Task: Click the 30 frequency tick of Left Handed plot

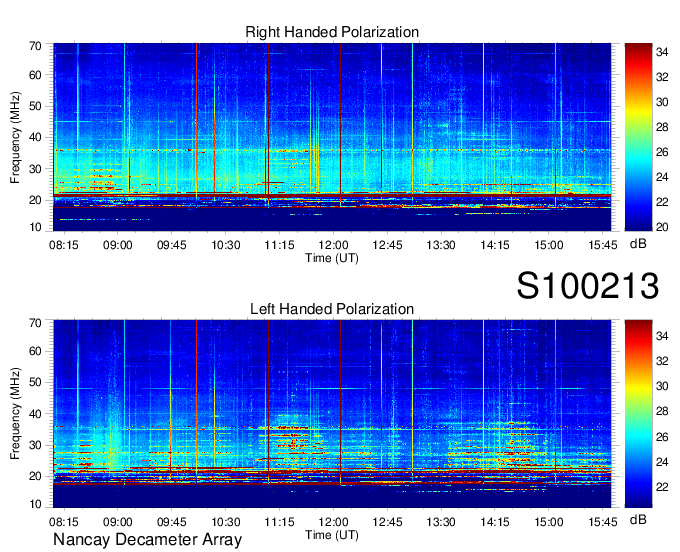Action: [x=35, y=445]
